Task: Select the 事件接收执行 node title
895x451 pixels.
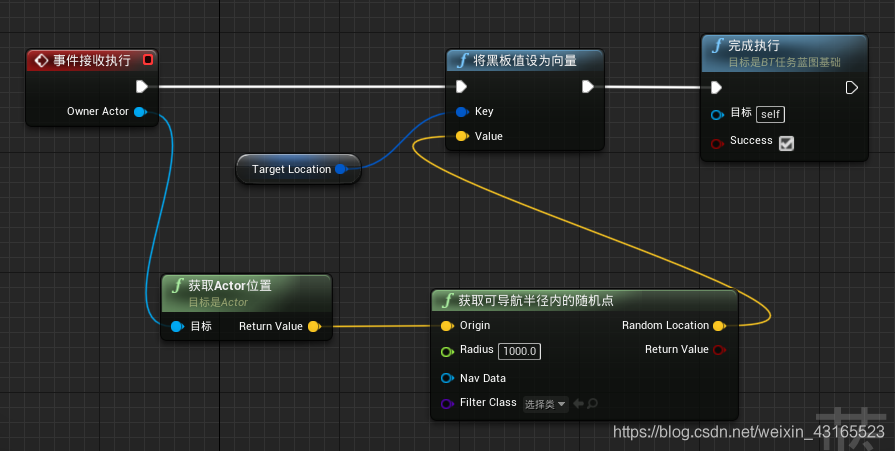Action: point(92,60)
